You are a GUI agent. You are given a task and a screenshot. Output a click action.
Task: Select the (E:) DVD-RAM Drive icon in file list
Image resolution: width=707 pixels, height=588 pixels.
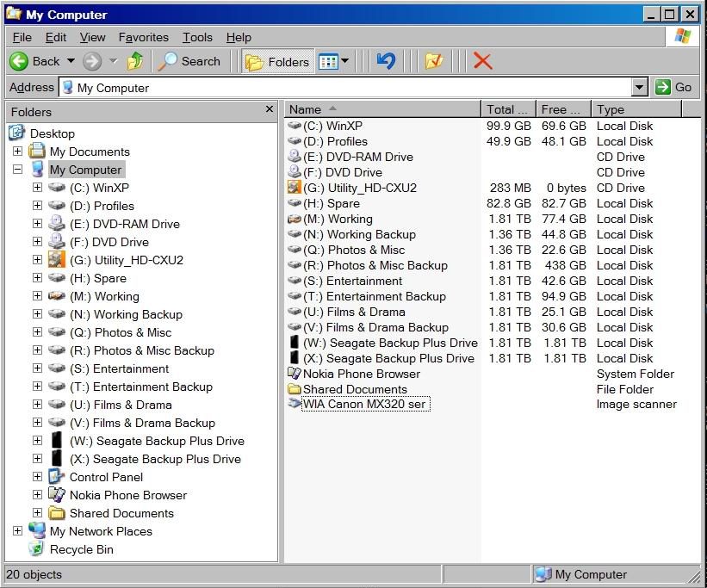(295, 157)
